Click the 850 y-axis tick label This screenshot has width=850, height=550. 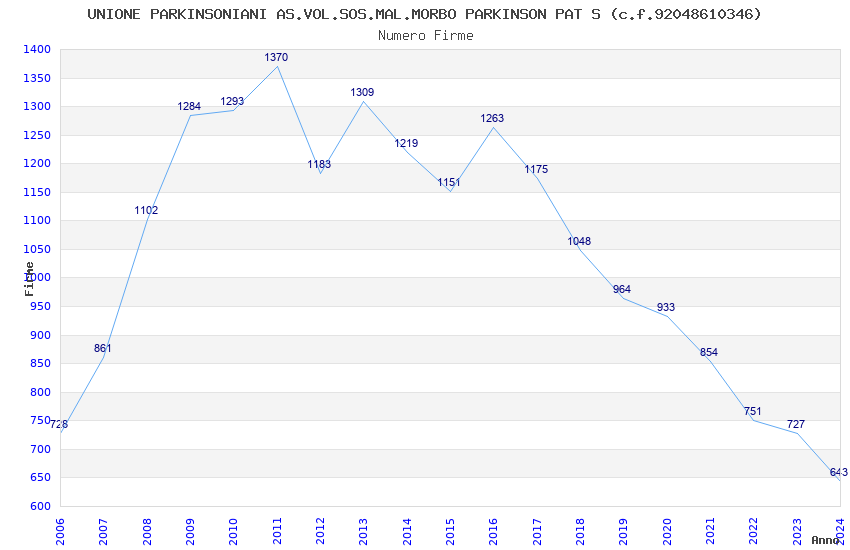[40, 363]
